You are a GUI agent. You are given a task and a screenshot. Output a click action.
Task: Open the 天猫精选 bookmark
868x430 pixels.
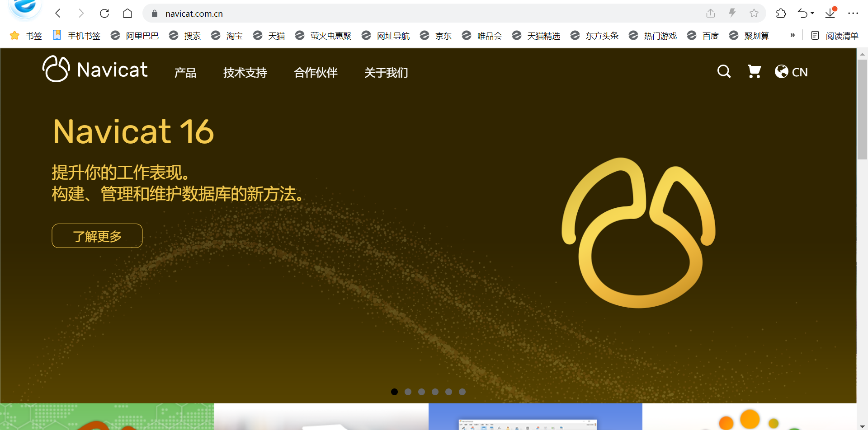536,35
